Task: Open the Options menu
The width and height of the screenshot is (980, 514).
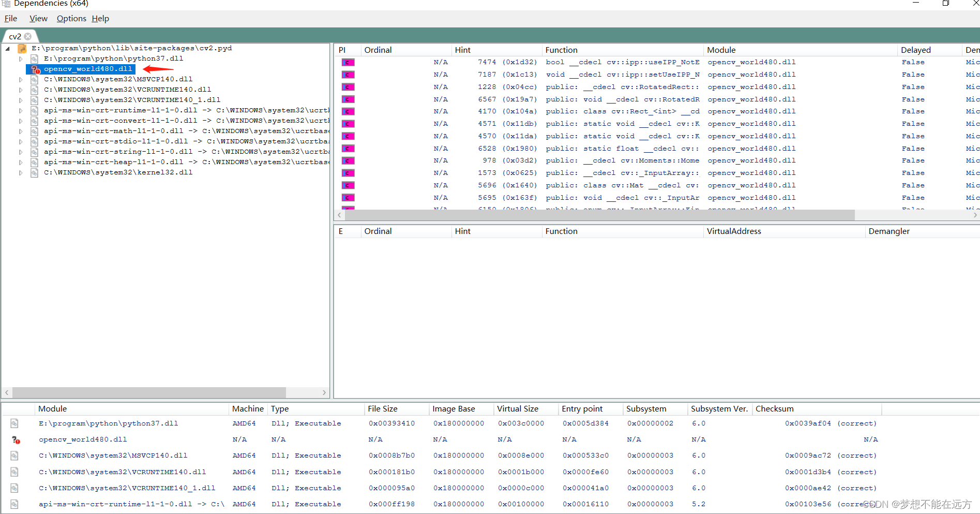Action: coord(71,18)
